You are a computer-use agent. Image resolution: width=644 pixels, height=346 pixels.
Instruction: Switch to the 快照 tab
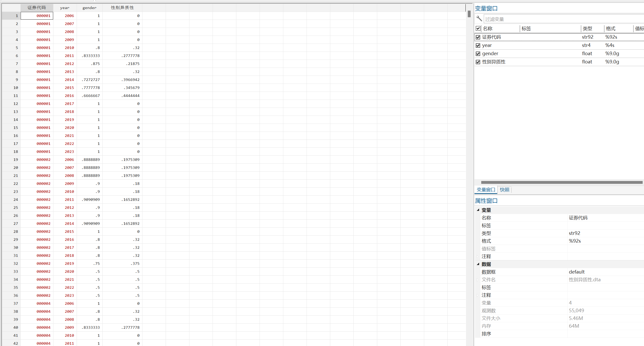pos(504,190)
